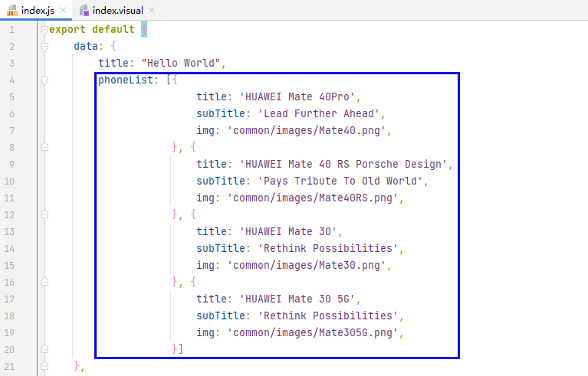The width and height of the screenshot is (588, 376).
Task: Click the 'title' key on line 17
Action: pyautogui.click(x=212, y=299)
